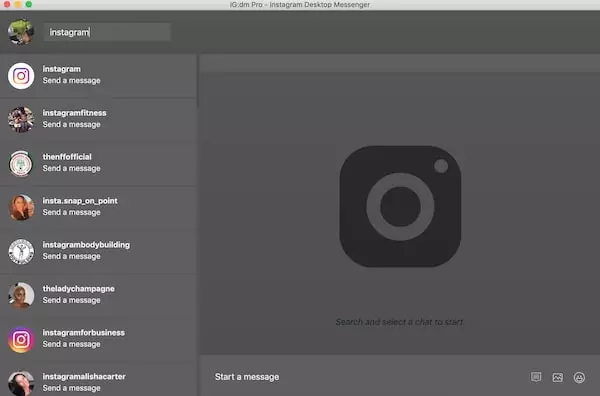600x396 pixels.
Task: Click the search results list scrollbar
Action: [x=197, y=82]
